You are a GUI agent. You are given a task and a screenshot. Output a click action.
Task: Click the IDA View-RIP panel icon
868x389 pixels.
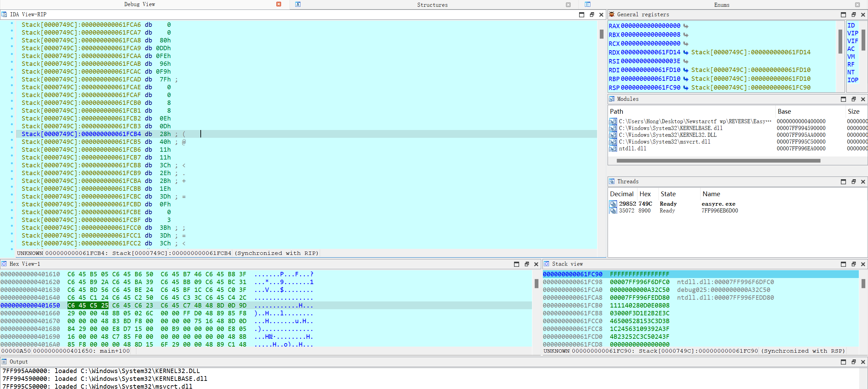click(x=4, y=14)
